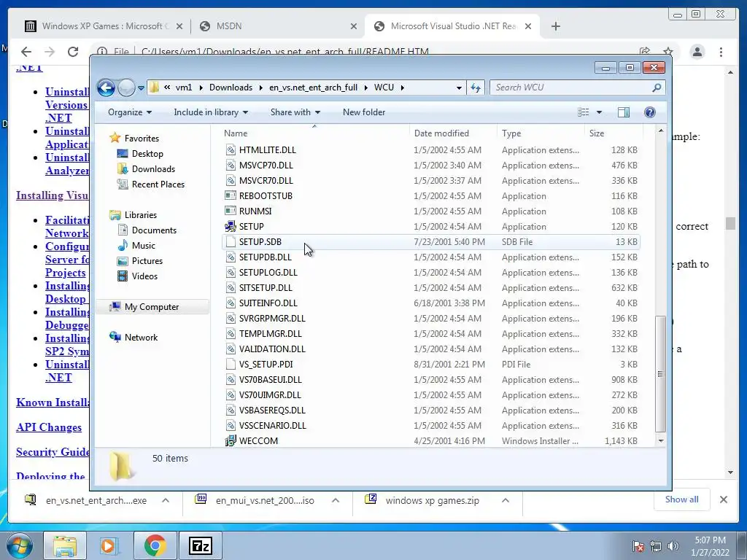The height and width of the screenshot is (560, 747).
Task: Select Pictures library in navigation pane
Action: [x=147, y=261]
